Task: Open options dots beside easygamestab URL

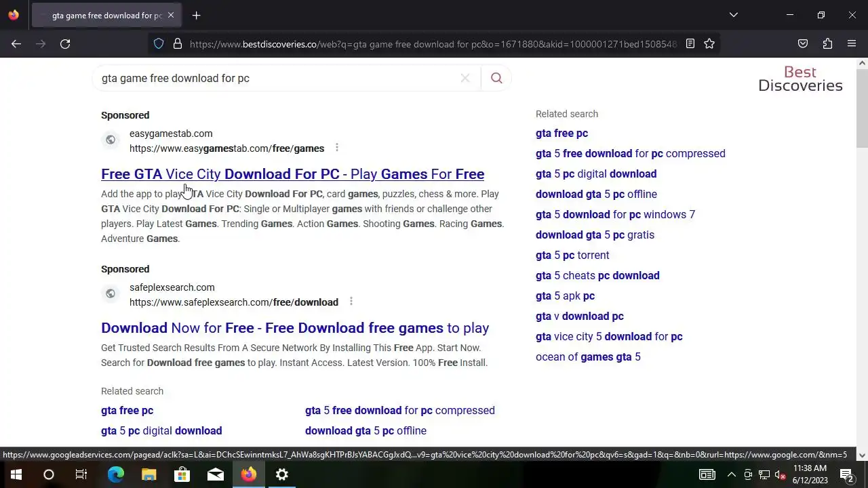Action: pyautogui.click(x=337, y=148)
